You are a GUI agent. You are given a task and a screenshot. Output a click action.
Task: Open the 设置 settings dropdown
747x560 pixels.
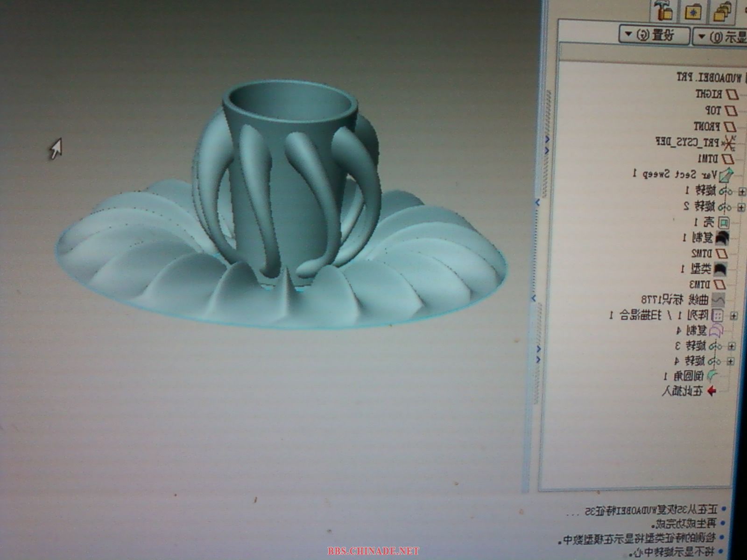pos(654,35)
